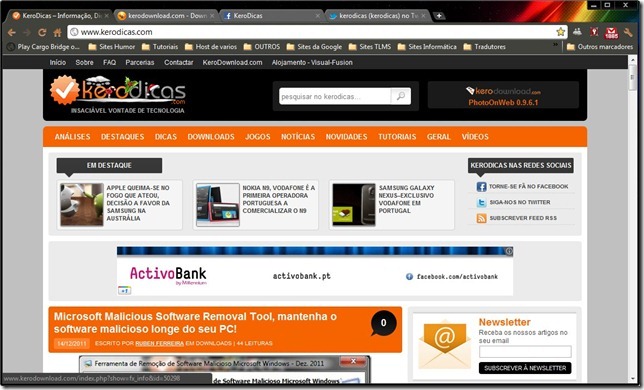Viewport: 644px width, 390px height.
Task: Open the NOTÍCIAS category
Action: click(x=298, y=137)
